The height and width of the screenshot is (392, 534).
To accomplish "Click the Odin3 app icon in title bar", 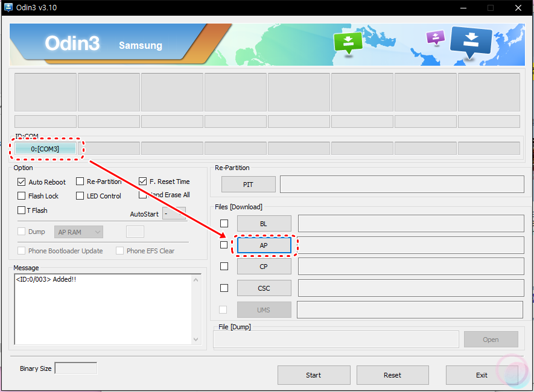I will click(x=8, y=7).
